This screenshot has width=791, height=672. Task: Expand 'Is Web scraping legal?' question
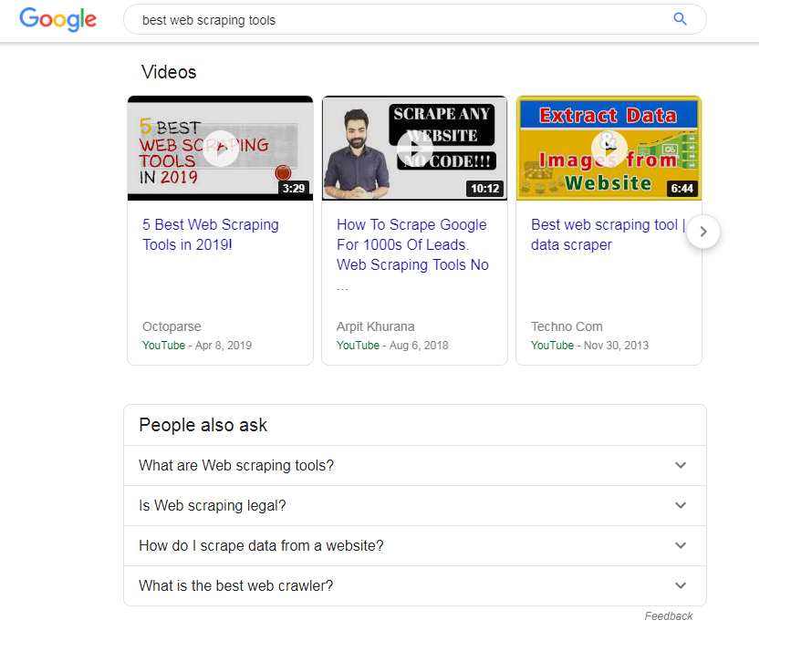[x=680, y=505]
